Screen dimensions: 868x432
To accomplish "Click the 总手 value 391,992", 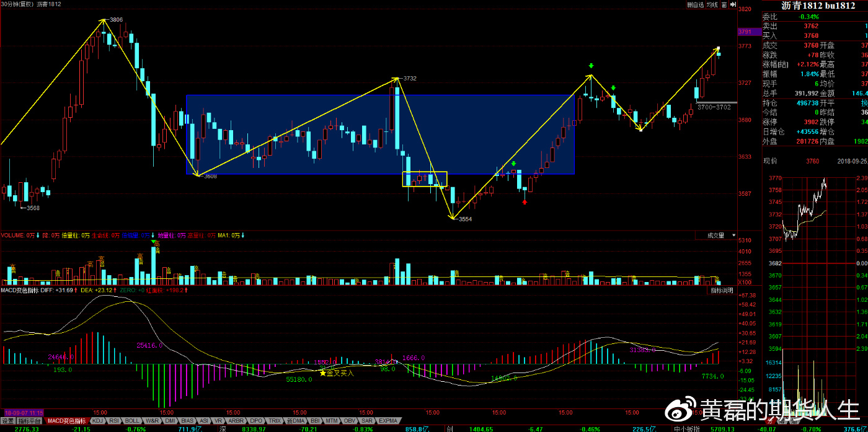I will pyautogui.click(x=806, y=94).
